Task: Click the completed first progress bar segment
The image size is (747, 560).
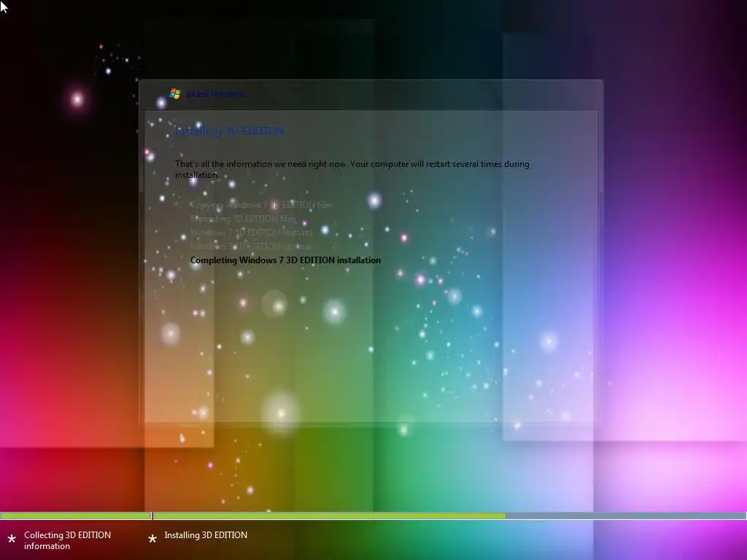Action: (75, 516)
